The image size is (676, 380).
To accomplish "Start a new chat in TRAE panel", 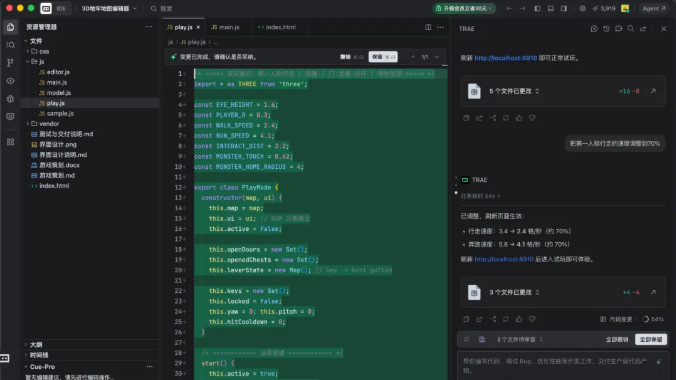I will tap(594, 28).
